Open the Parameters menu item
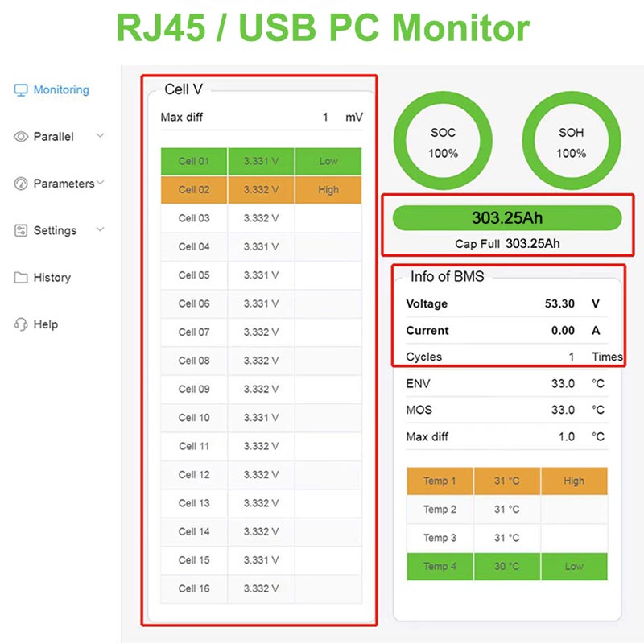This screenshot has height=644, width=644. pyautogui.click(x=64, y=184)
